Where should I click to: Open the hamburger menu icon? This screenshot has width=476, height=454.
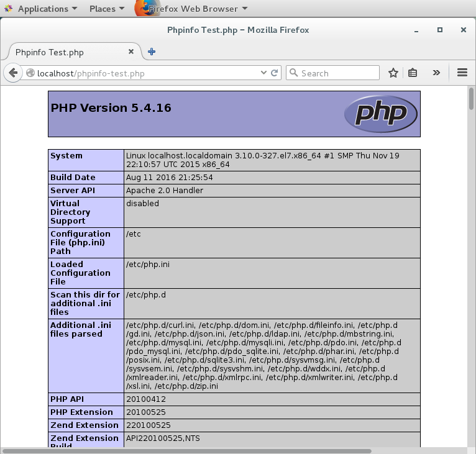pyautogui.click(x=462, y=73)
